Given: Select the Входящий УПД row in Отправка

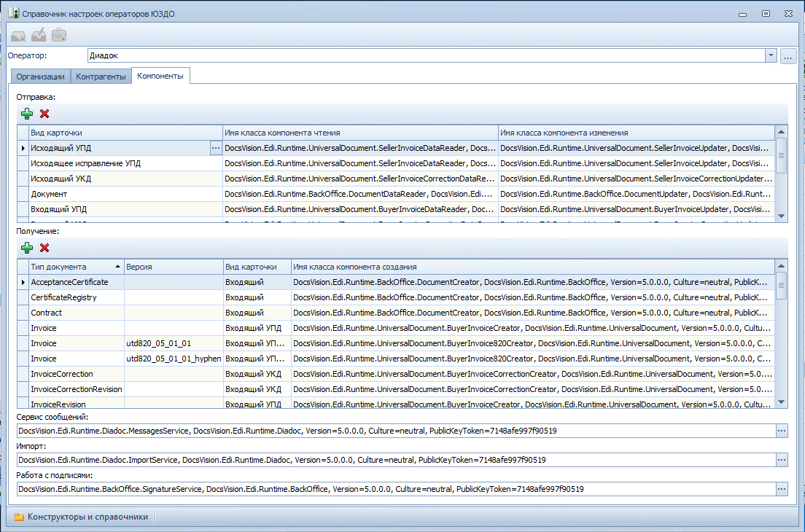Looking at the screenshot, I should 395,209.
